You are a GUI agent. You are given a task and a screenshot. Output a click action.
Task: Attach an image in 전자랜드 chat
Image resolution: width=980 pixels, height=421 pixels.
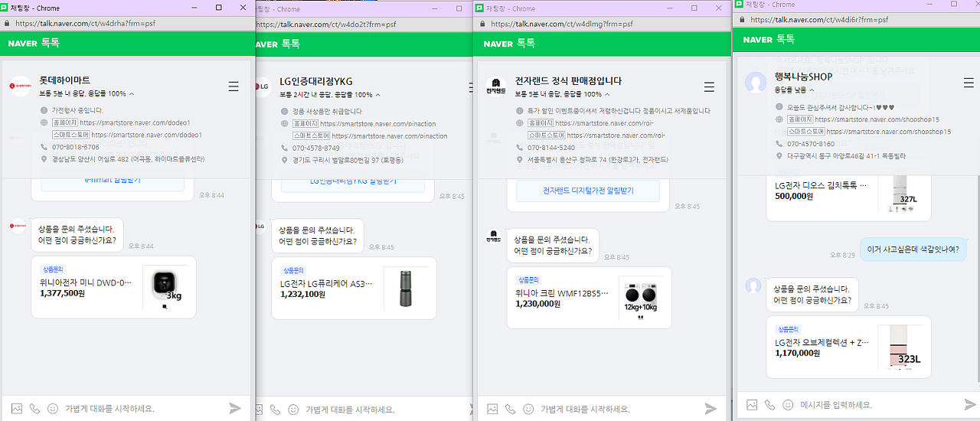492,409
